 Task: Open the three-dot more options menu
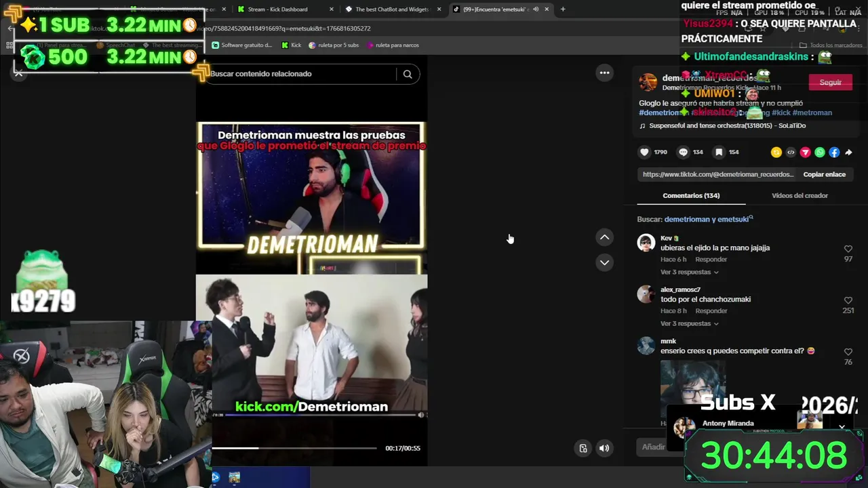[x=604, y=73]
